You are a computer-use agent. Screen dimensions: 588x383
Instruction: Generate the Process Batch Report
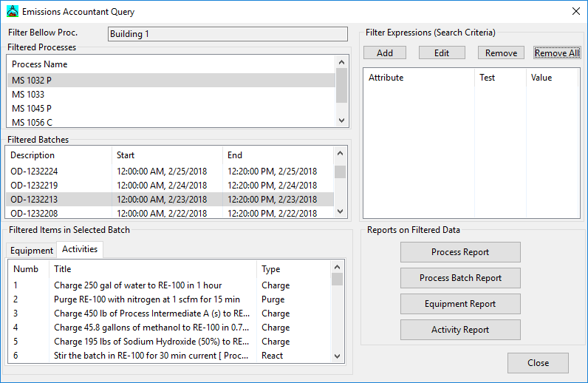(459, 278)
